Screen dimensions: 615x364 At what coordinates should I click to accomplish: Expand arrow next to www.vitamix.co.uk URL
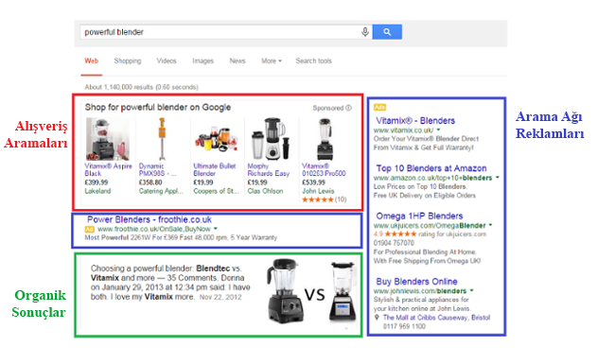438,130
